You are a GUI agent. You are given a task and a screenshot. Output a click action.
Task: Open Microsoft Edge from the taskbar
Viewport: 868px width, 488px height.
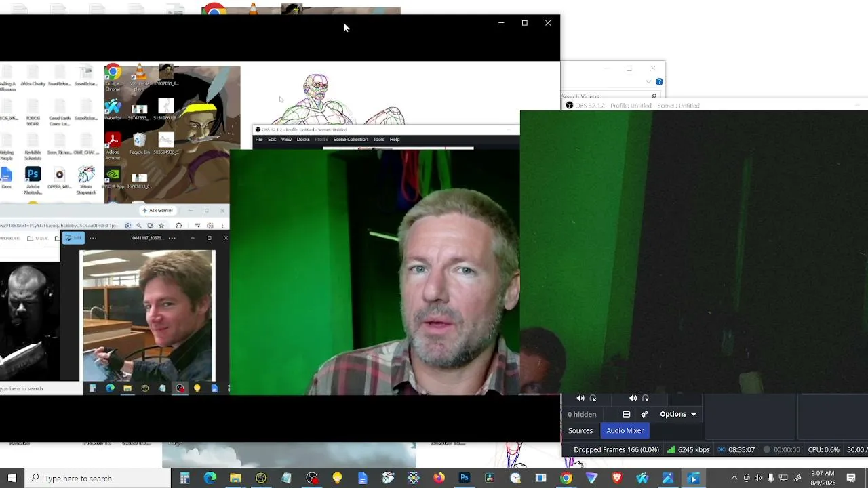(x=210, y=479)
